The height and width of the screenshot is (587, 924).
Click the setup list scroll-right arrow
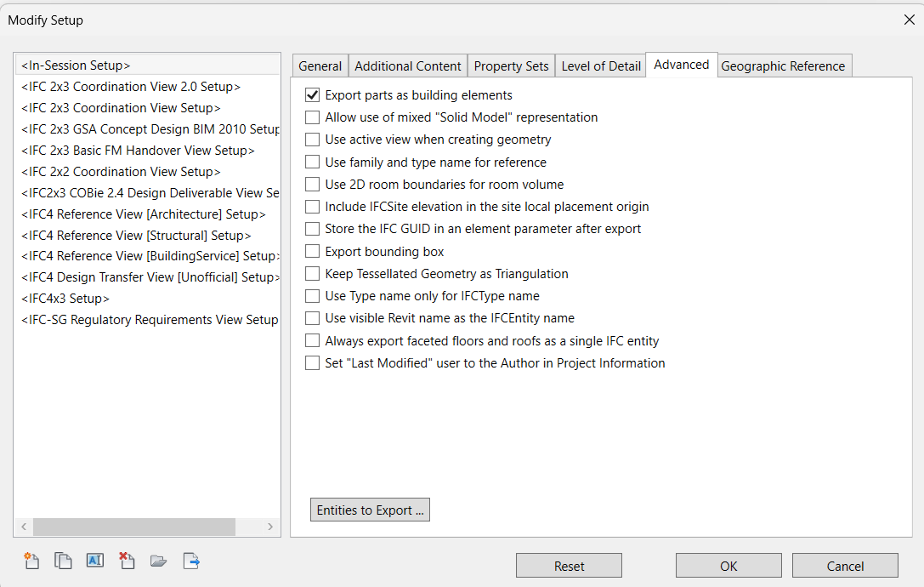pyautogui.click(x=270, y=527)
